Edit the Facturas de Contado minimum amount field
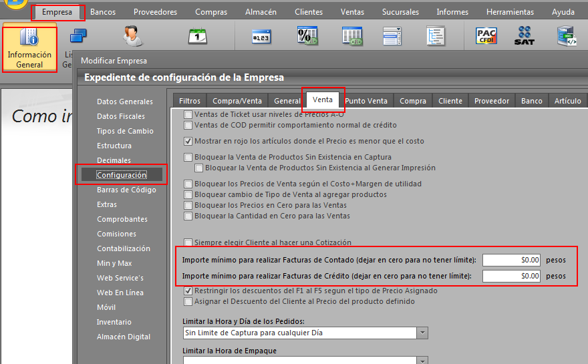Image resolution: width=588 pixels, height=364 pixels. pos(512,260)
